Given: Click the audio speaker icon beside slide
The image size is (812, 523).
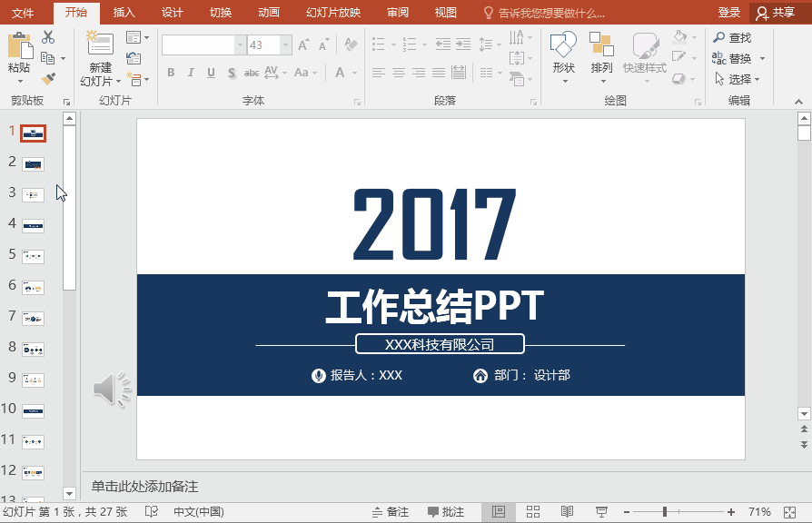Looking at the screenshot, I should click(112, 389).
